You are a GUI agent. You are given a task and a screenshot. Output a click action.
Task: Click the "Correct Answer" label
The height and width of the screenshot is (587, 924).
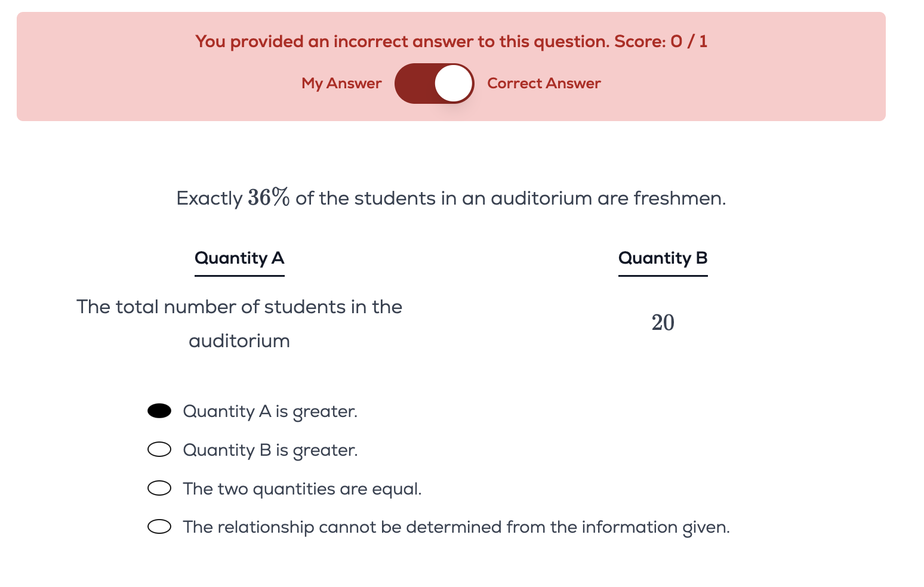coord(544,84)
